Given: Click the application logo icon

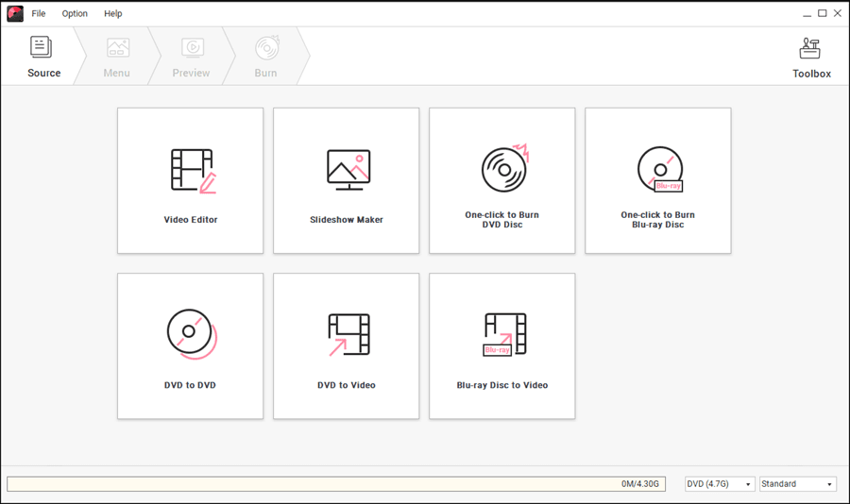Looking at the screenshot, I should (x=14, y=13).
